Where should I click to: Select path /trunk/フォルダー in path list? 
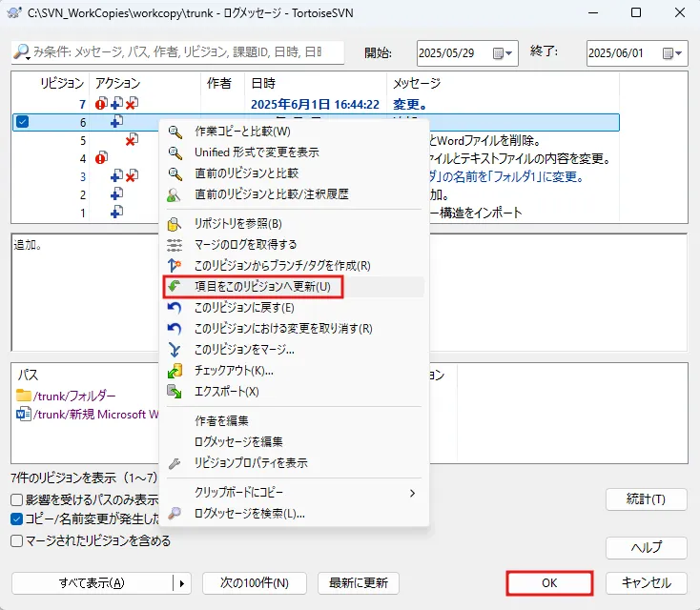click(74, 396)
